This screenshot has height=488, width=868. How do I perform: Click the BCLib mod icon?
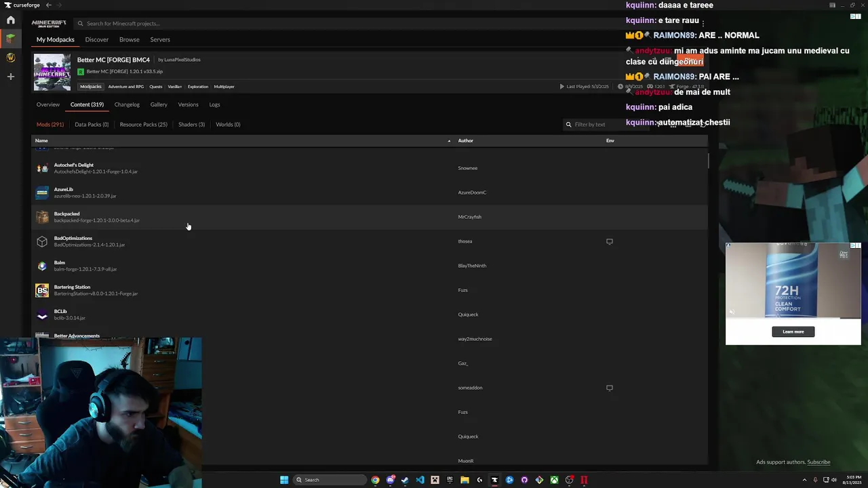(42, 314)
